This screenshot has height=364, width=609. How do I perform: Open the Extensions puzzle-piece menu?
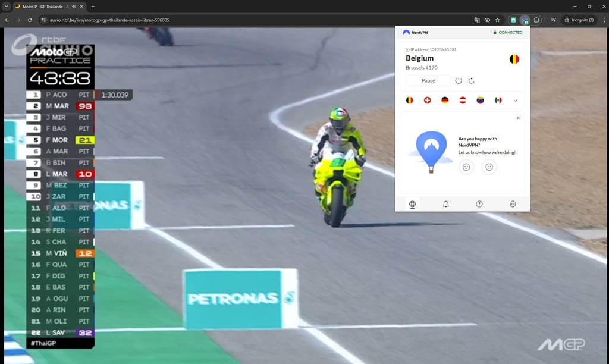[536, 20]
